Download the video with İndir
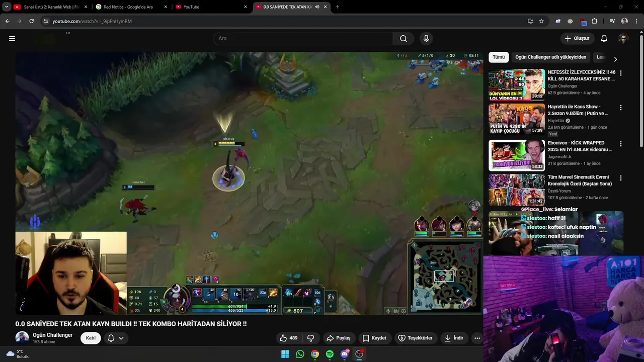Image resolution: width=644 pixels, height=362 pixels. (x=454, y=338)
